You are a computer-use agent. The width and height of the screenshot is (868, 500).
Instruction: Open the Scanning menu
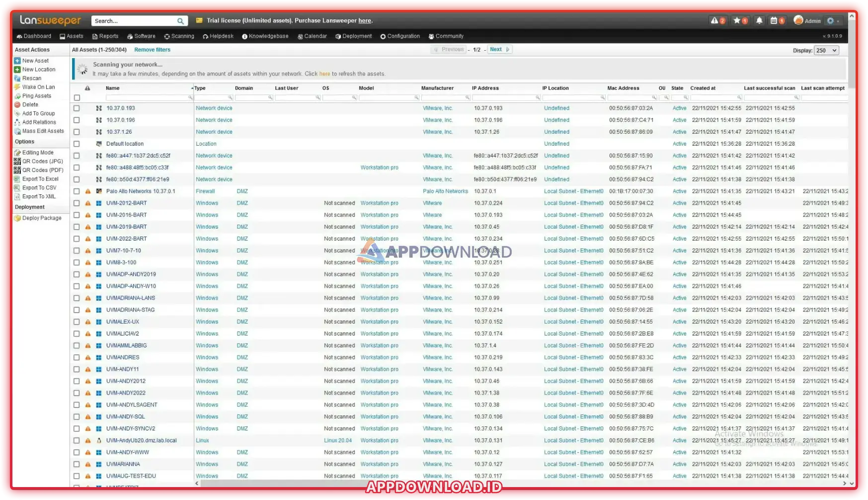click(179, 36)
